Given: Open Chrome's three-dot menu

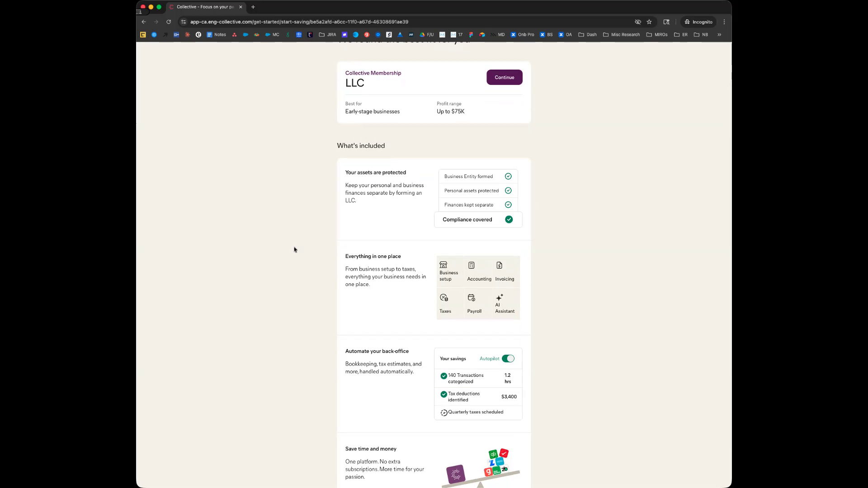Looking at the screenshot, I should 724,22.
